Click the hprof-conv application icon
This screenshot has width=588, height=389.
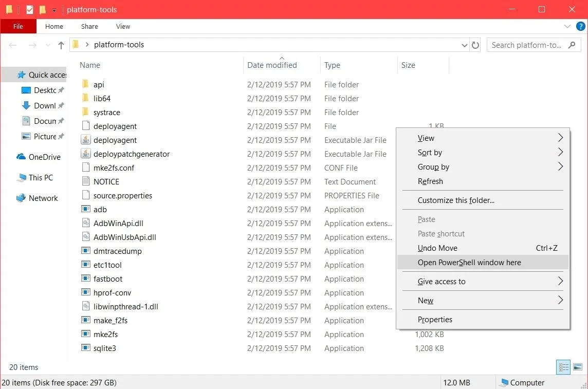pyautogui.click(x=86, y=292)
